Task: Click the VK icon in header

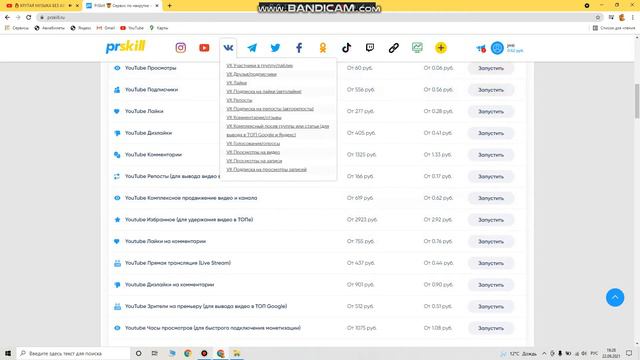Action: click(x=228, y=48)
